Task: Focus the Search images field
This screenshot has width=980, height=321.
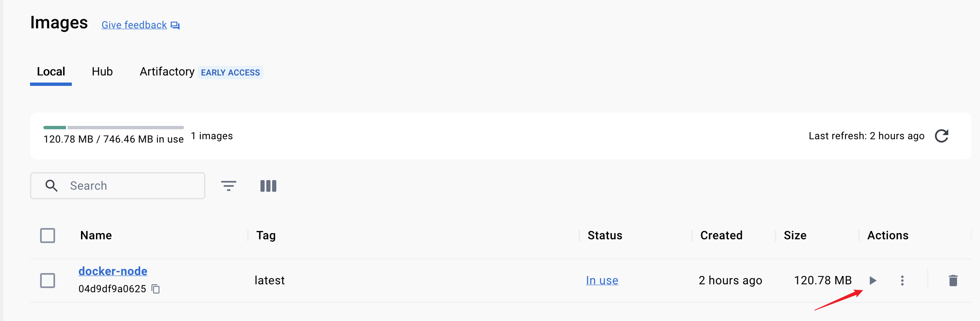Action: pyautogui.click(x=134, y=186)
